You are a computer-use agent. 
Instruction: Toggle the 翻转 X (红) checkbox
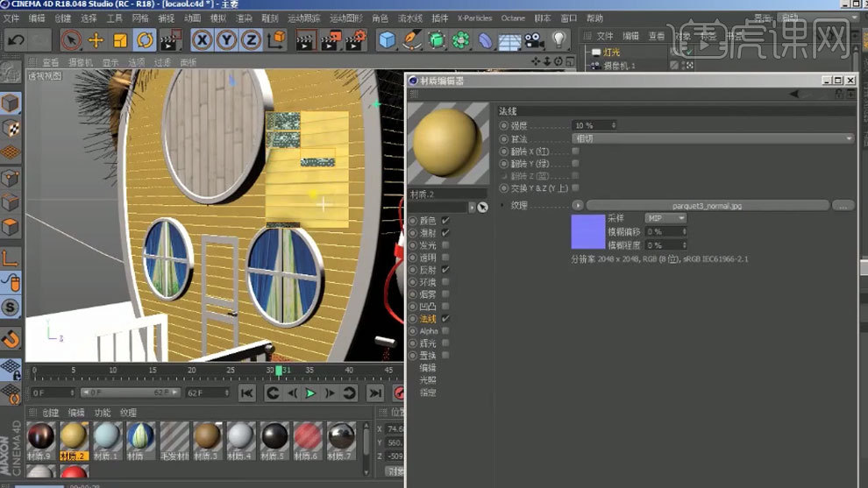575,151
